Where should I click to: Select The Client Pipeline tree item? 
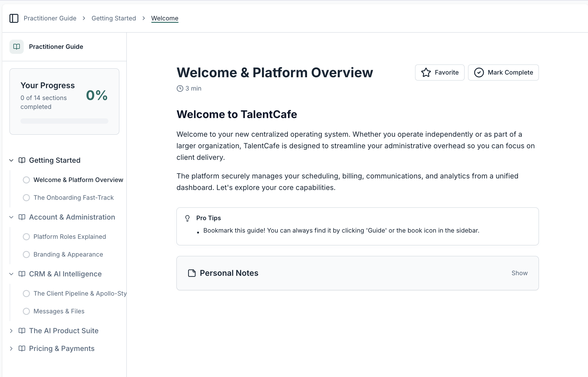[80, 294]
